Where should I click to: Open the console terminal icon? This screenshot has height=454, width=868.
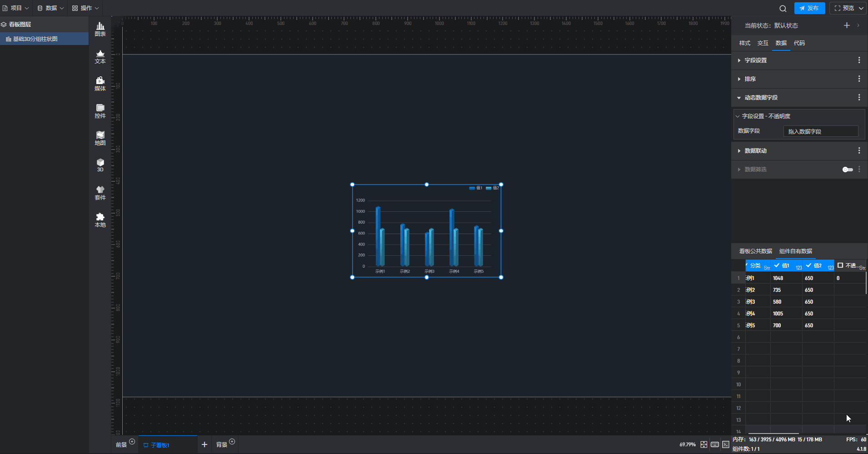pos(726,444)
